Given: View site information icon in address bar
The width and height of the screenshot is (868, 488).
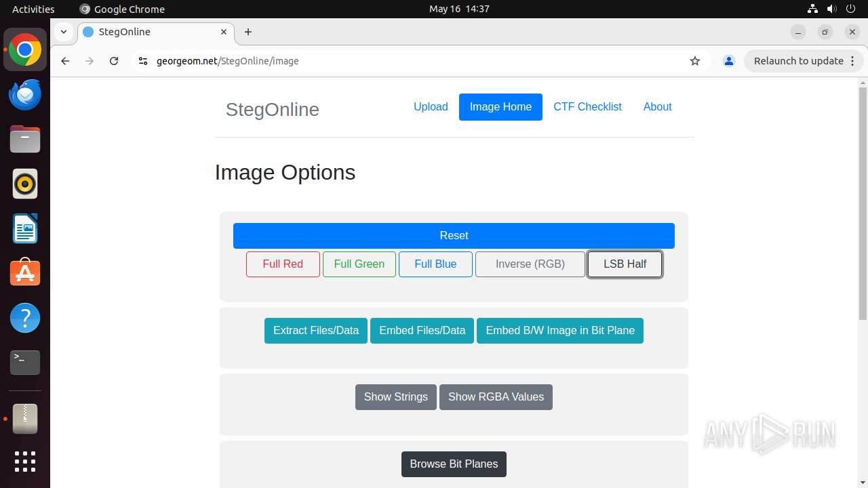Looking at the screenshot, I should tap(142, 61).
